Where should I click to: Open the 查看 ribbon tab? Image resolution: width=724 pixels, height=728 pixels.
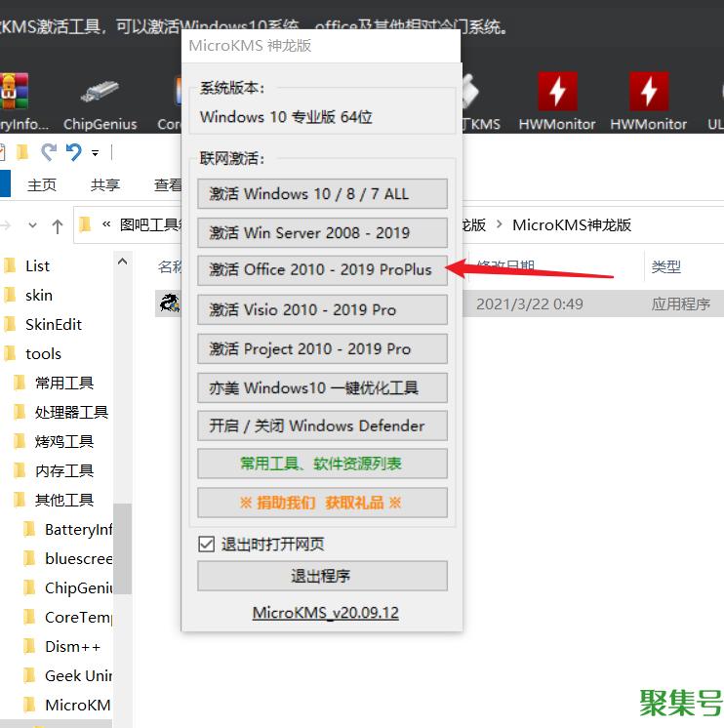pyautogui.click(x=168, y=184)
